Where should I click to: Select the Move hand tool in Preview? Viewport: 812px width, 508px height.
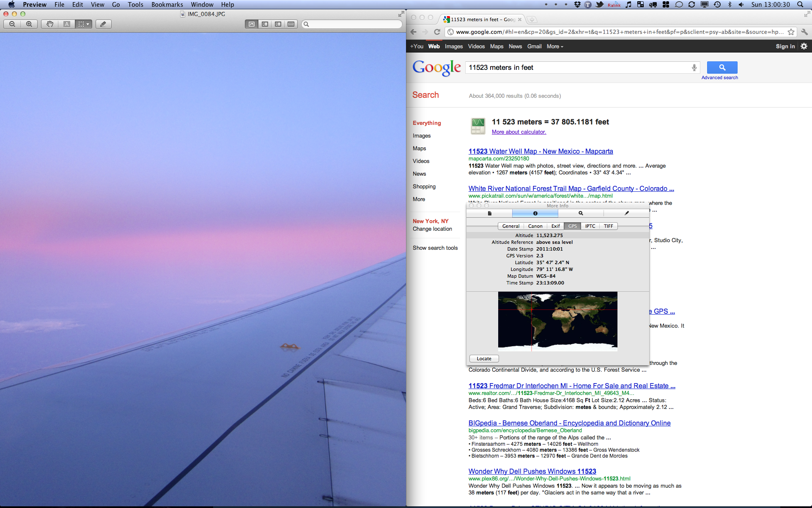click(x=50, y=24)
